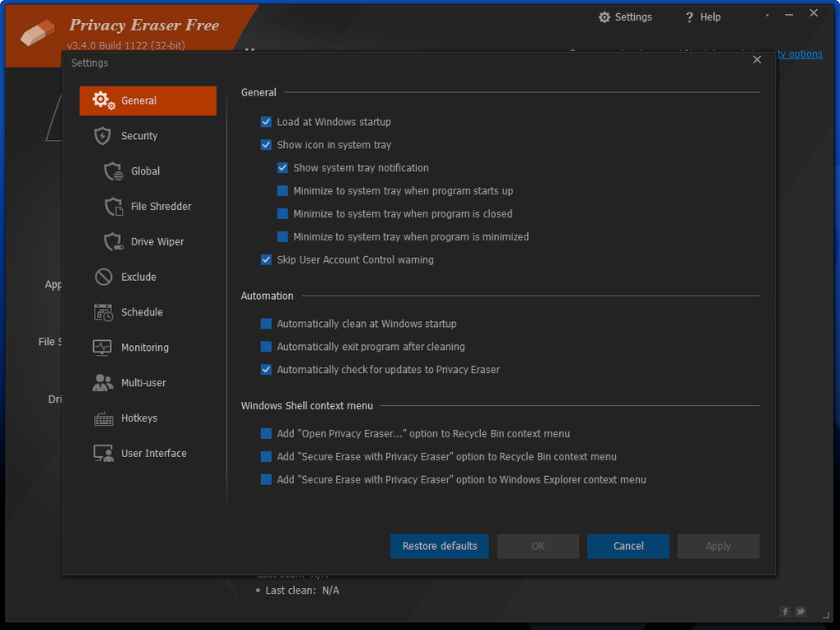840x630 pixels.
Task: Close the Settings dialog with the X
Action: point(757,59)
